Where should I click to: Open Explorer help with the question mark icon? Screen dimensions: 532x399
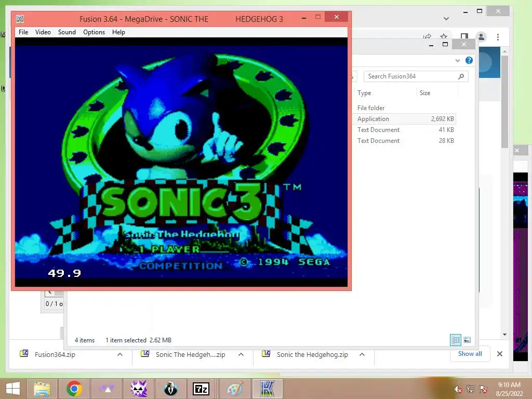[469, 60]
